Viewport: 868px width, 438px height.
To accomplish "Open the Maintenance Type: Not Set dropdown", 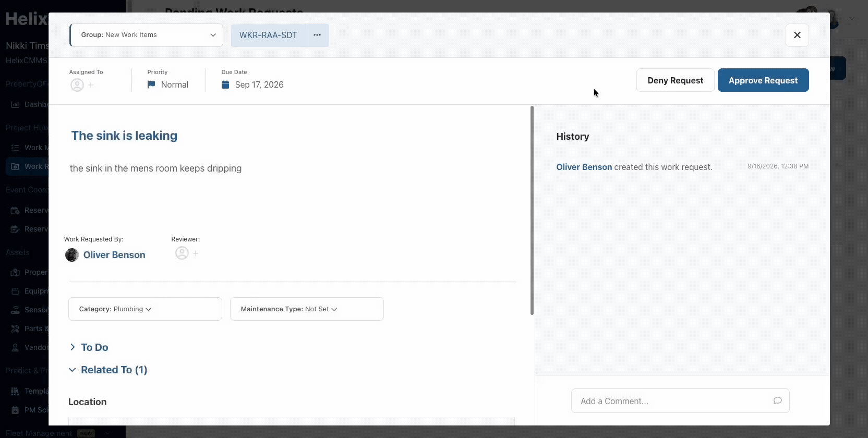I will (307, 309).
